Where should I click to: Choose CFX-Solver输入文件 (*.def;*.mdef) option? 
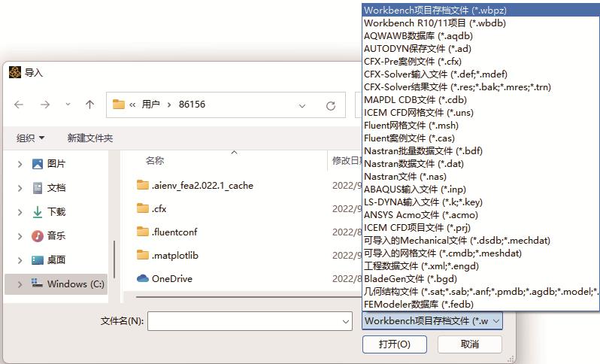coord(480,74)
